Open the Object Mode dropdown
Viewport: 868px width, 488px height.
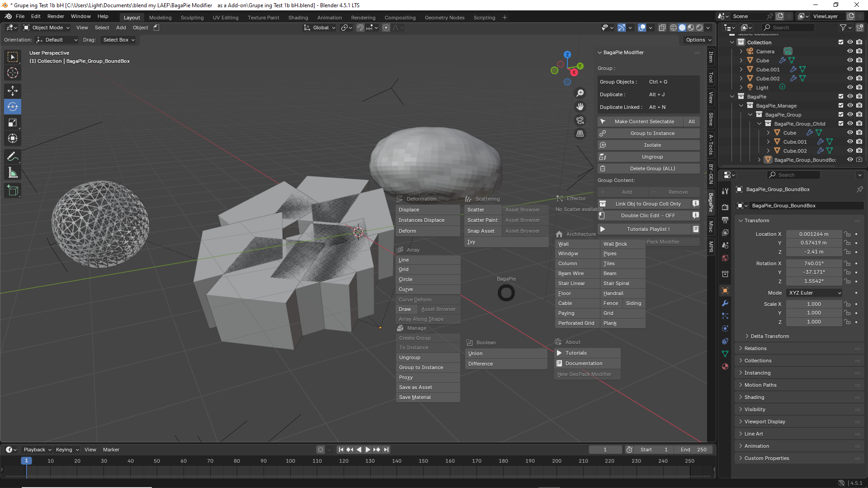tap(47, 28)
